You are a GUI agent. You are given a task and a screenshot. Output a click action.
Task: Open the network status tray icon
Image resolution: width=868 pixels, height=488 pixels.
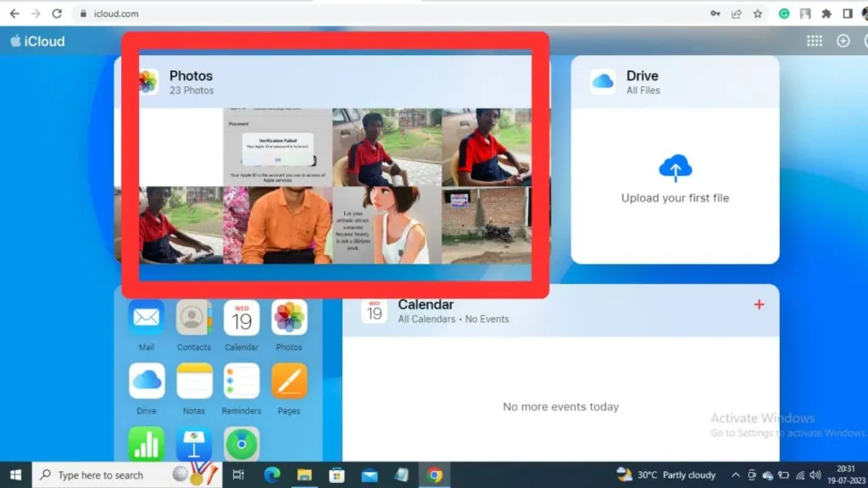tap(800, 474)
